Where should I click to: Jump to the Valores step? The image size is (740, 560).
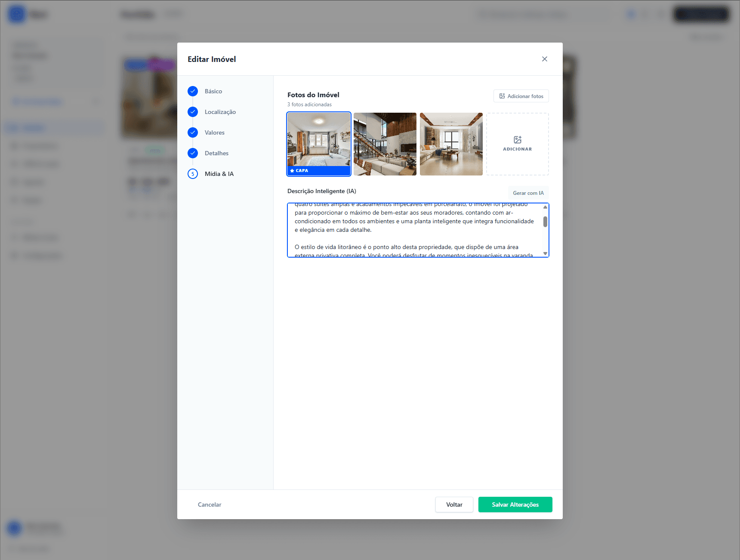coord(214,132)
